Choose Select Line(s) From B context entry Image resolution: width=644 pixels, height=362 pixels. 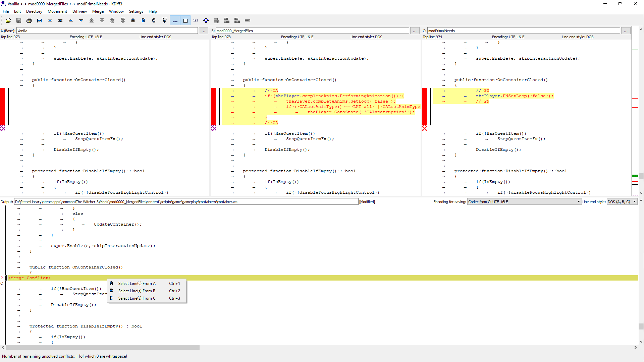point(137,291)
